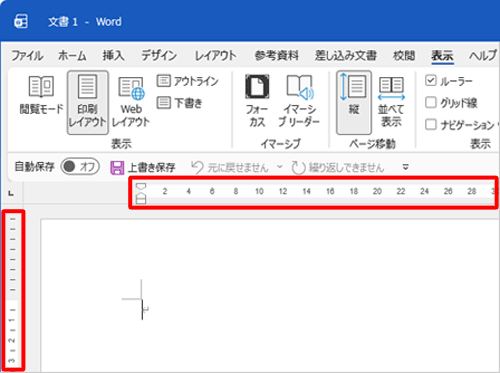
Task: Open the 挿入 ribbon tab
Action: (113, 55)
